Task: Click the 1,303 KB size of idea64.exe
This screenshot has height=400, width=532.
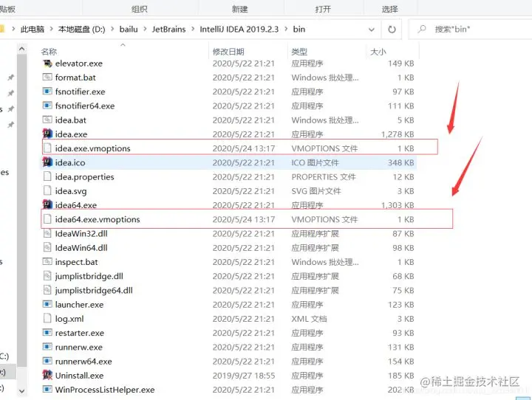Action: 398,205
